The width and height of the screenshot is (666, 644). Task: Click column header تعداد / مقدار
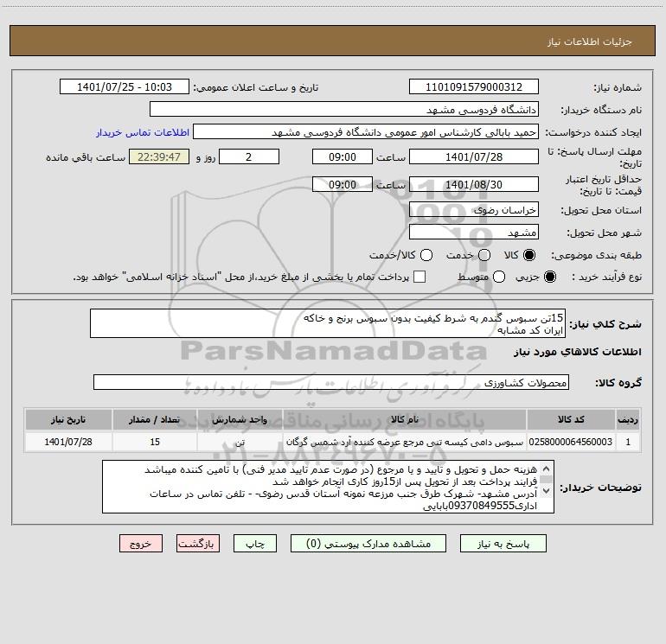(x=155, y=419)
